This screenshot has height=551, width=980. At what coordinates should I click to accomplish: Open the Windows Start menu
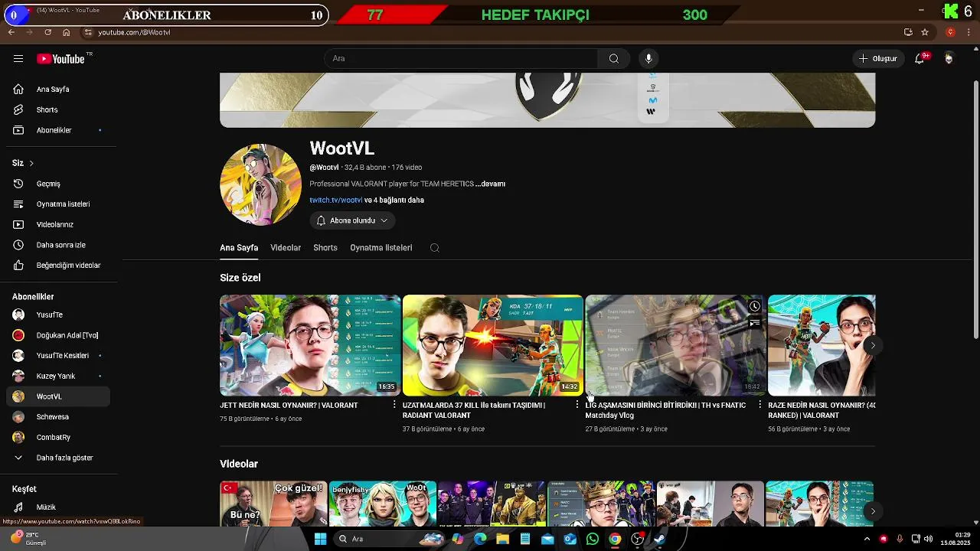click(320, 539)
